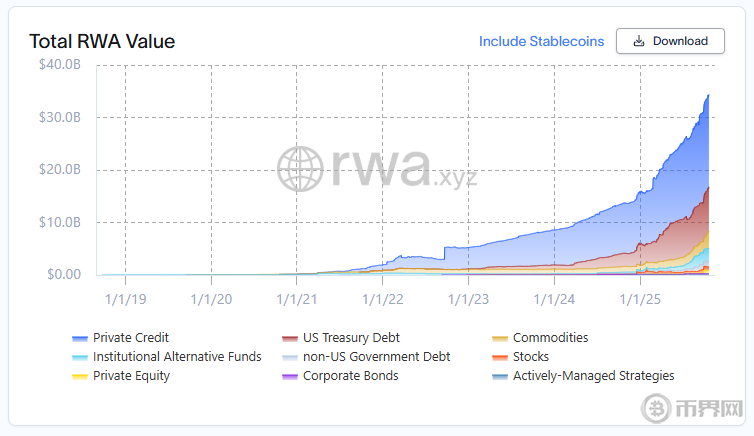Click the Private Credit blue swatch
This screenshot has height=436, width=754.
[x=80, y=339]
